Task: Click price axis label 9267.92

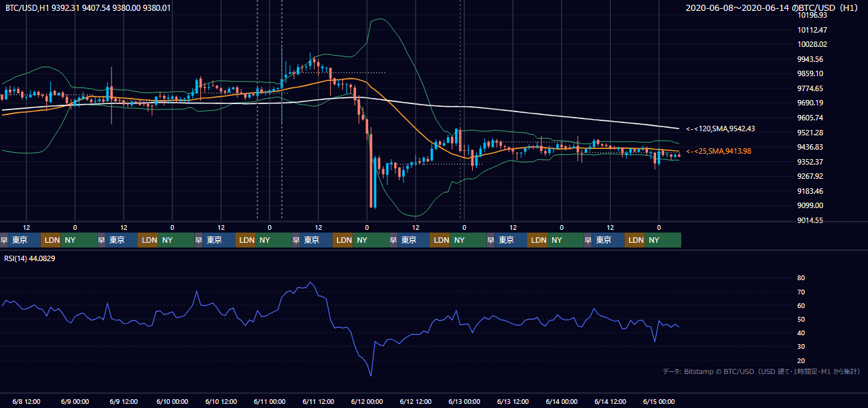Action: click(810, 176)
